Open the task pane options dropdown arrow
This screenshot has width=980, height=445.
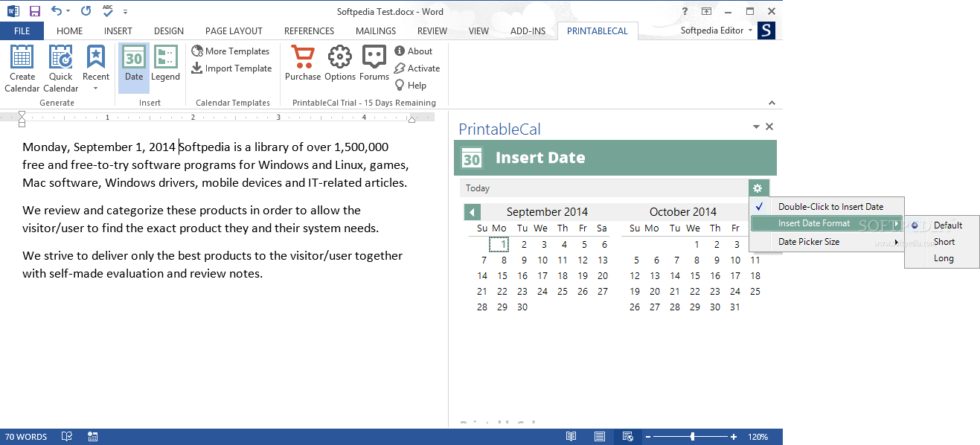click(x=756, y=127)
